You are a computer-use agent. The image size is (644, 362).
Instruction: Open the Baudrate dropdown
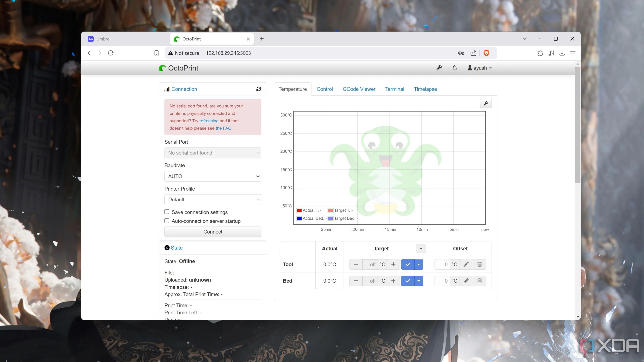pos(213,176)
